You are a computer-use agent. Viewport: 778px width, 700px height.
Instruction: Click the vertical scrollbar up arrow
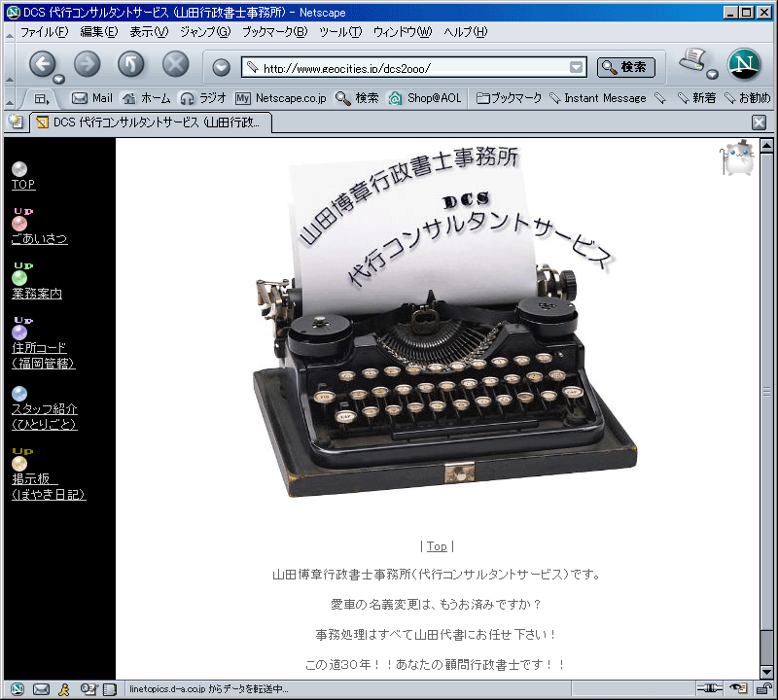pos(766,146)
